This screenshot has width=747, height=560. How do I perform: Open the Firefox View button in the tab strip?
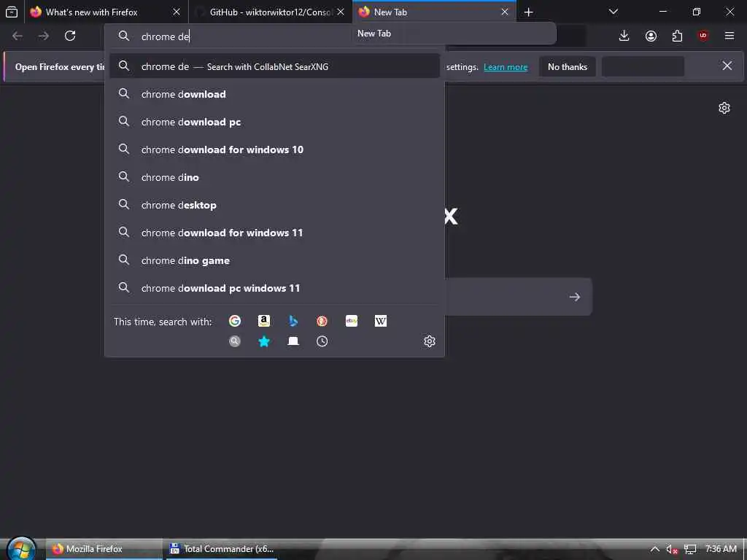[x=12, y=12]
